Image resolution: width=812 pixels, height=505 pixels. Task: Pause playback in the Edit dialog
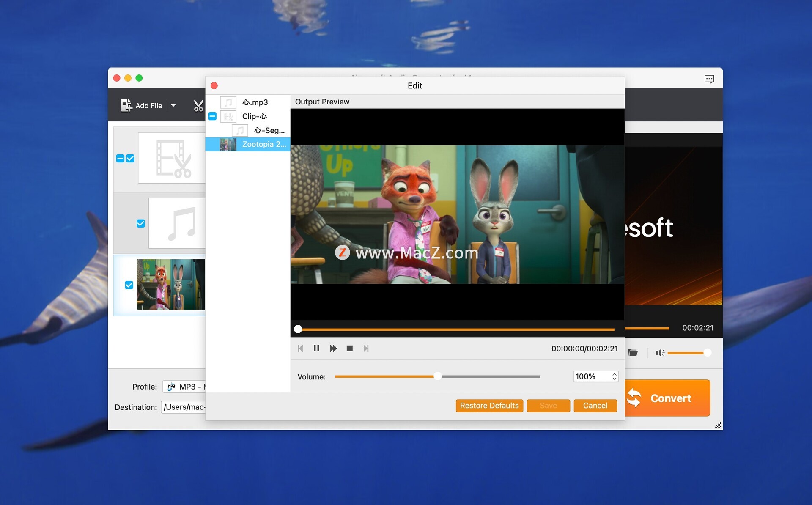(x=316, y=348)
